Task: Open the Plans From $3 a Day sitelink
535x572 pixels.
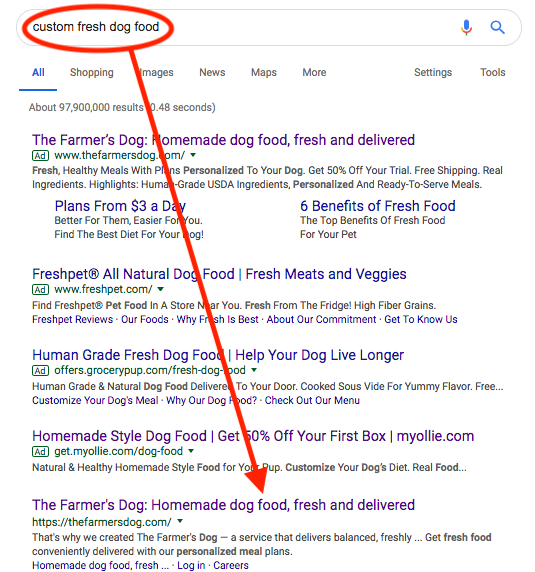Action: 120,206
